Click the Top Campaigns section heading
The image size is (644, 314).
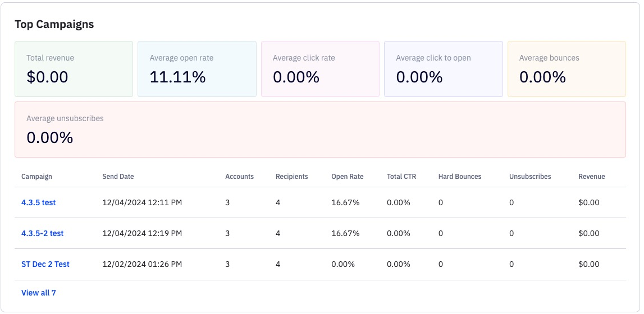coord(54,24)
